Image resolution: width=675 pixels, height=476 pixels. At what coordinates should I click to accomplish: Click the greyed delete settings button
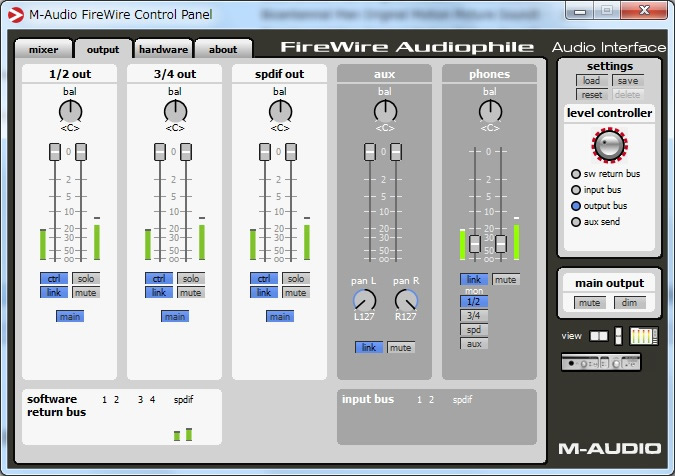(x=628, y=94)
